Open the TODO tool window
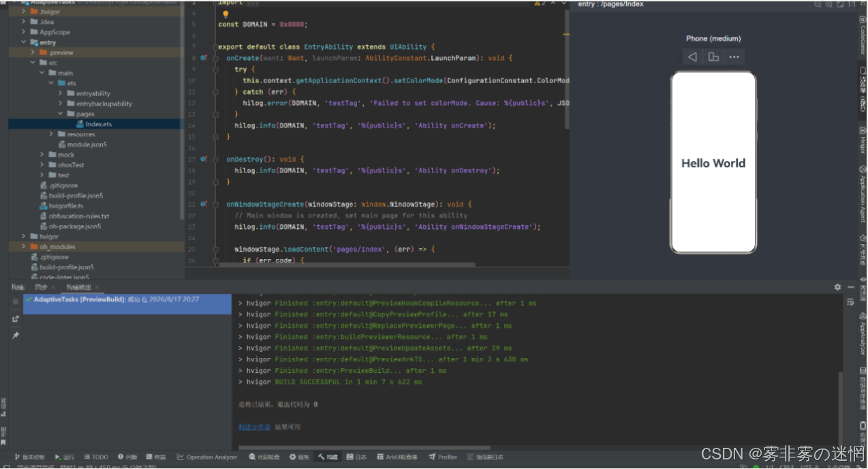 [x=96, y=457]
